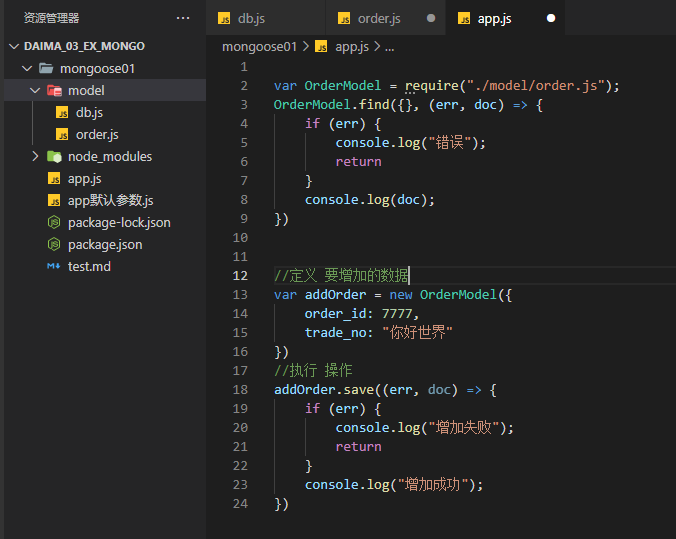Click app.js in the breadcrumb
676x539 pixels.
click(x=352, y=47)
